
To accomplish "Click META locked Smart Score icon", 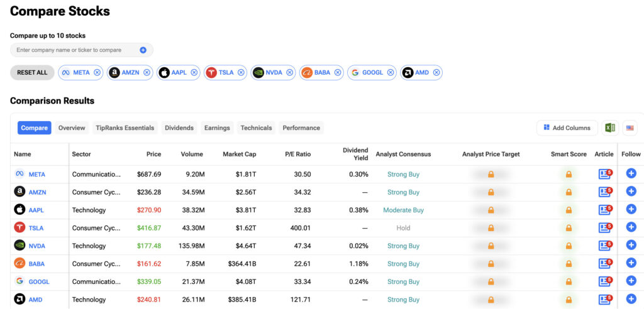I will (x=569, y=175).
